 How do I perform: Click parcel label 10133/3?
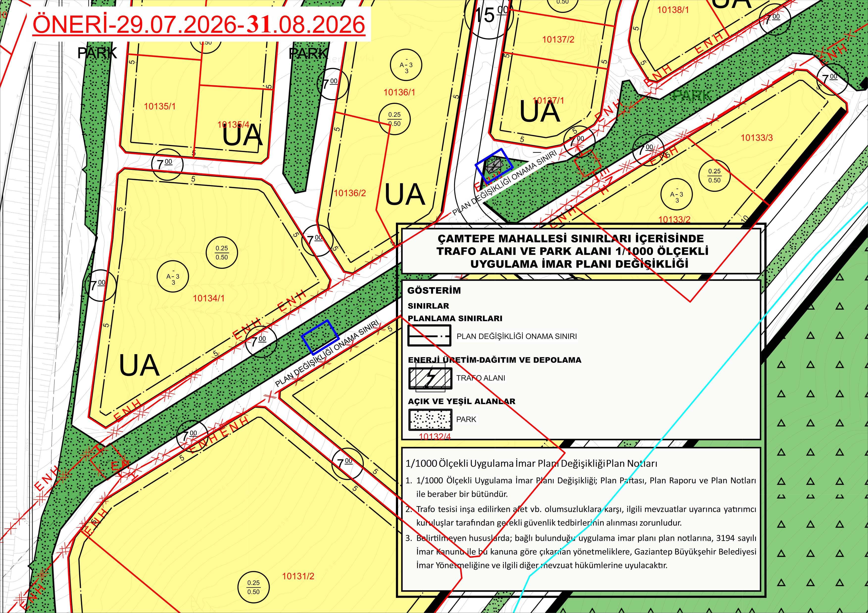pos(756,138)
